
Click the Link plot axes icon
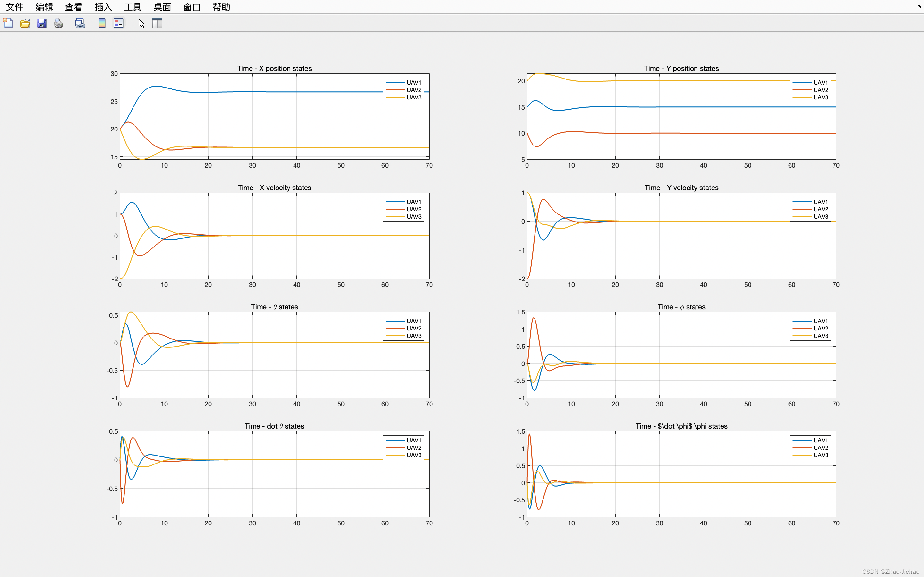click(80, 23)
